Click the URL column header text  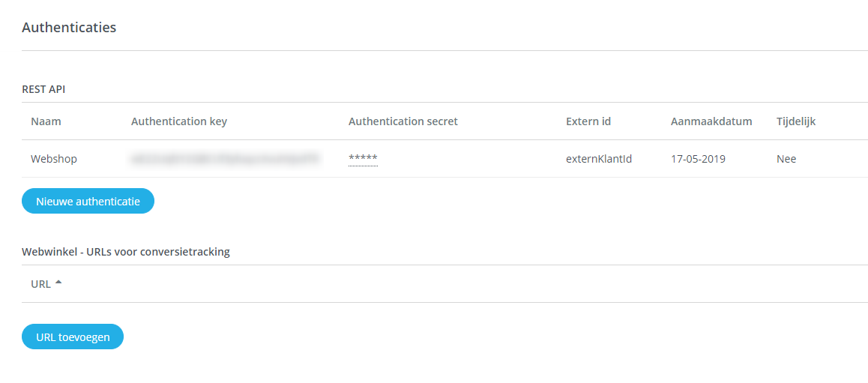40,284
